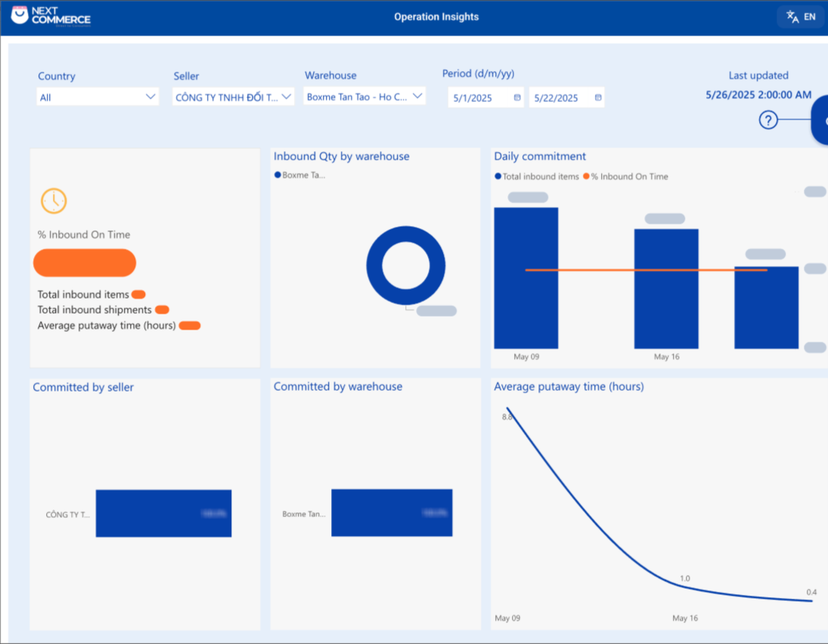Click the end date field 5/22/2025

pyautogui.click(x=558, y=98)
